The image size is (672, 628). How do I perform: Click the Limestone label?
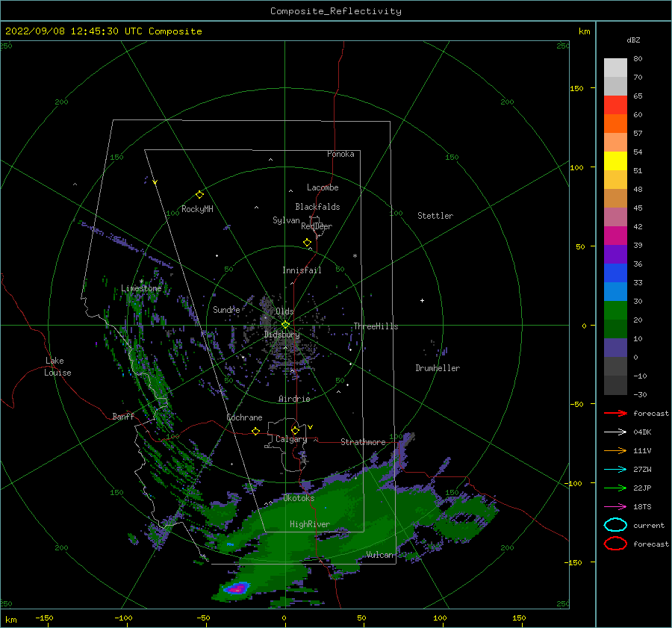(x=141, y=288)
